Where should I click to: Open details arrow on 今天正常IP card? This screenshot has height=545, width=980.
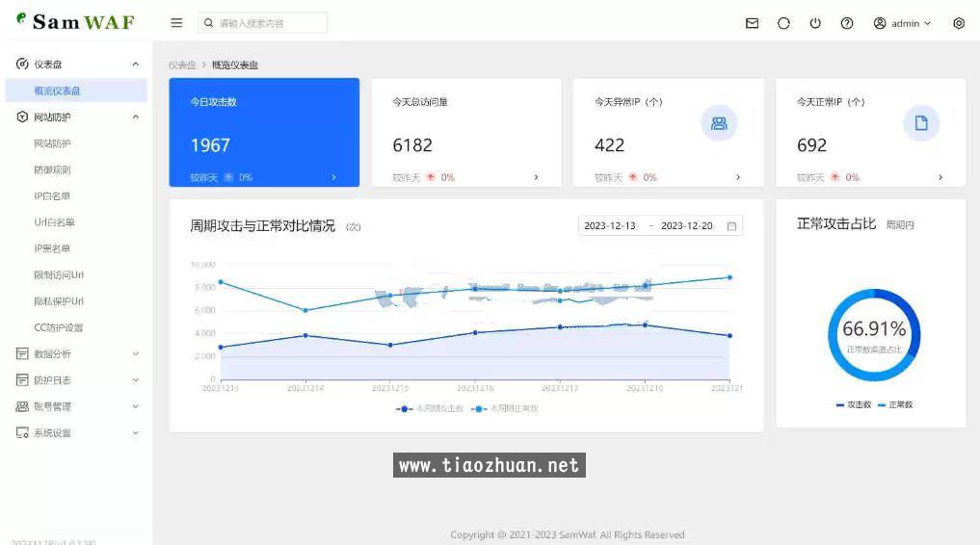940,177
